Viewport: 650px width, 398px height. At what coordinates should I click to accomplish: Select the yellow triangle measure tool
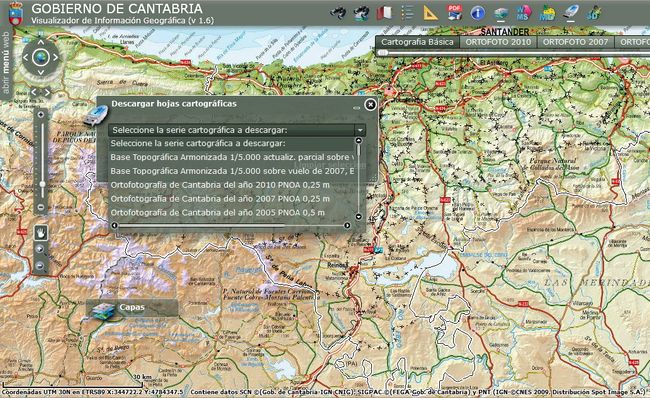click(x=431, y=13)
